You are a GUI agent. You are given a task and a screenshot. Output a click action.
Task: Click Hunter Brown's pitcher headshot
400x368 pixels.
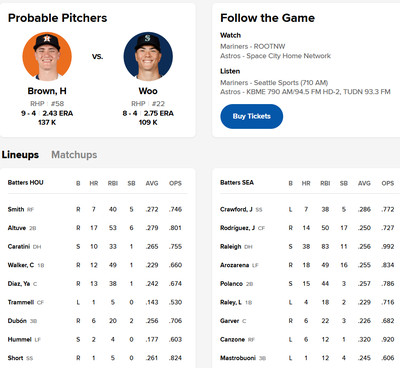pos(47,56)
